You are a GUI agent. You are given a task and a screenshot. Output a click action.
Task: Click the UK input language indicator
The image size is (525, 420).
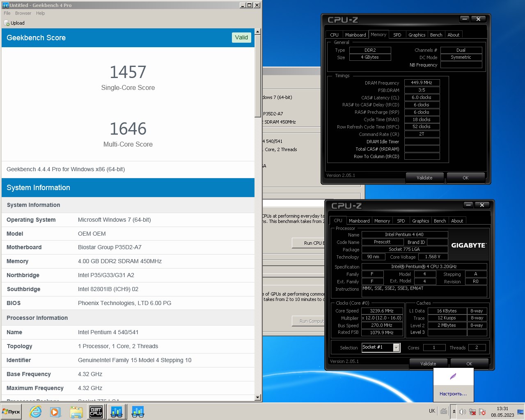tap(432, 411)
